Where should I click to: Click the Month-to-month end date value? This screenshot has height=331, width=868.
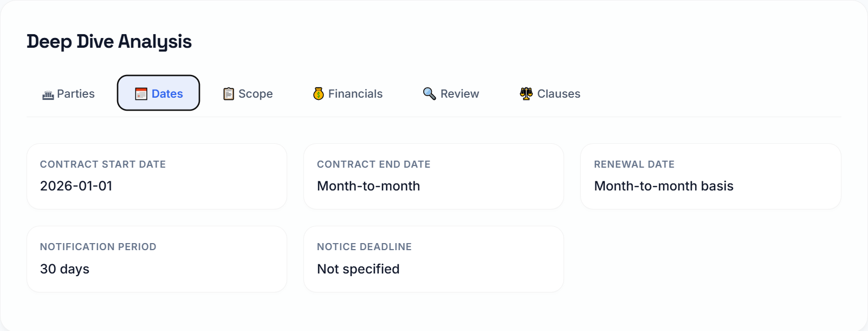click(x=368, y=186)
